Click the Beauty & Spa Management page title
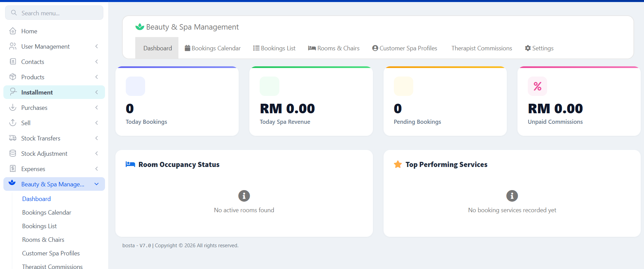Image resolution: width=644 pixels, height=269 pixels. pos(192,27)
